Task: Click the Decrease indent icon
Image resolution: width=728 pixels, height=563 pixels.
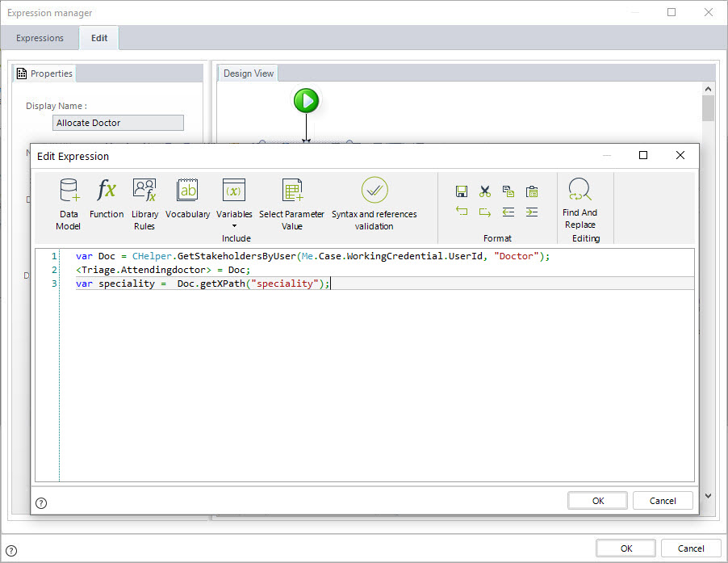Action: coord(508,212)
